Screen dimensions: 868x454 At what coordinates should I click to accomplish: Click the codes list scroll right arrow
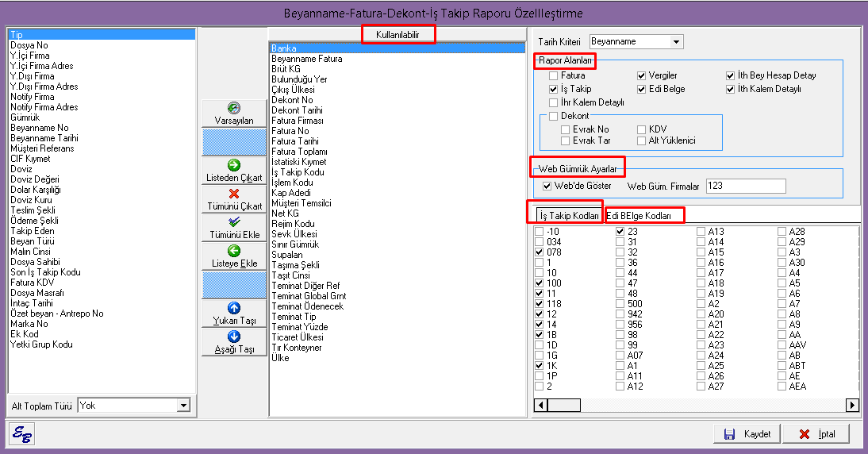click(x=852, y=406)
